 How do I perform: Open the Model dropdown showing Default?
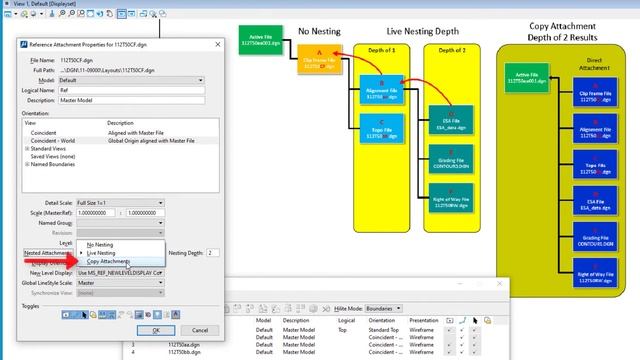pos(131,80)
